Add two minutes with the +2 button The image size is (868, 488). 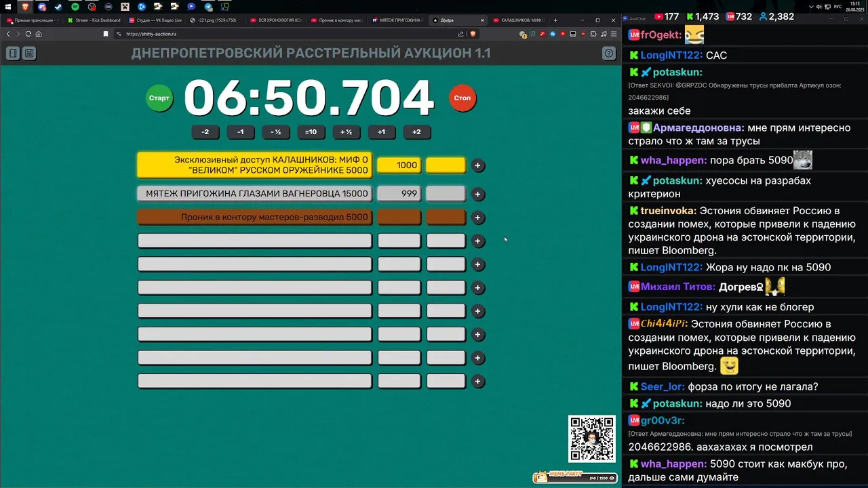[x=417, y=132]
